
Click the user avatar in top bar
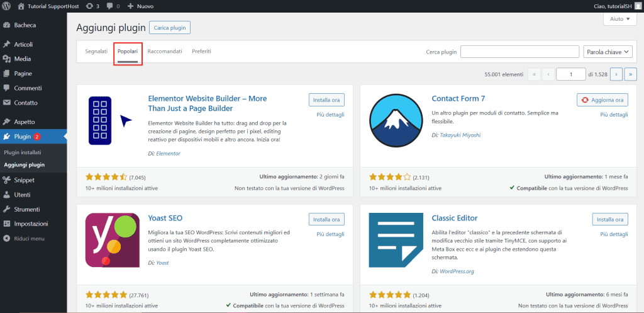click(638, 6)
